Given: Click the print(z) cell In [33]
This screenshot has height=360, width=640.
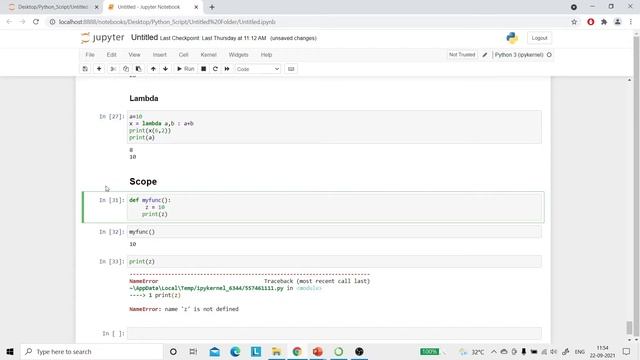Looking at the screenshot, I should click(334, 262).
